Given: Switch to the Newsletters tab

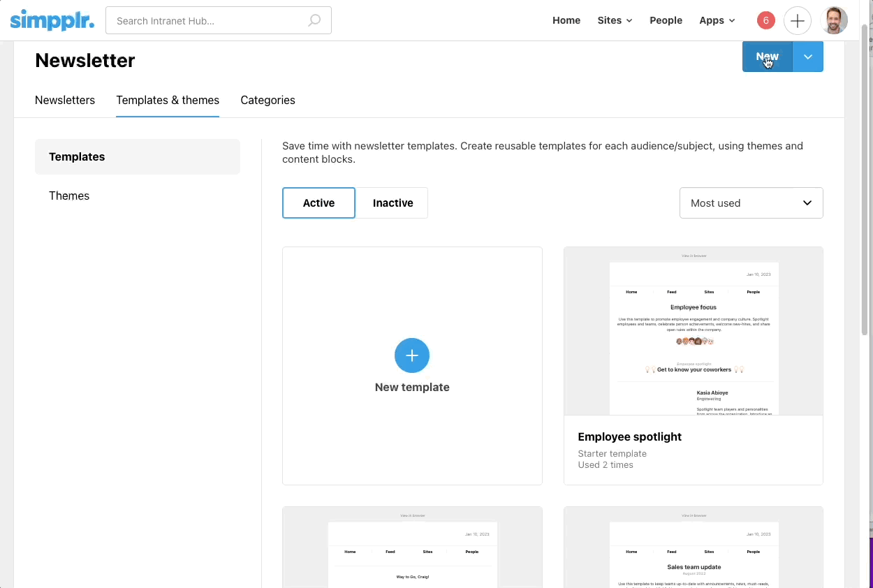Looking at the screenshot, I should pyautogui.click(x=65, y=101).
